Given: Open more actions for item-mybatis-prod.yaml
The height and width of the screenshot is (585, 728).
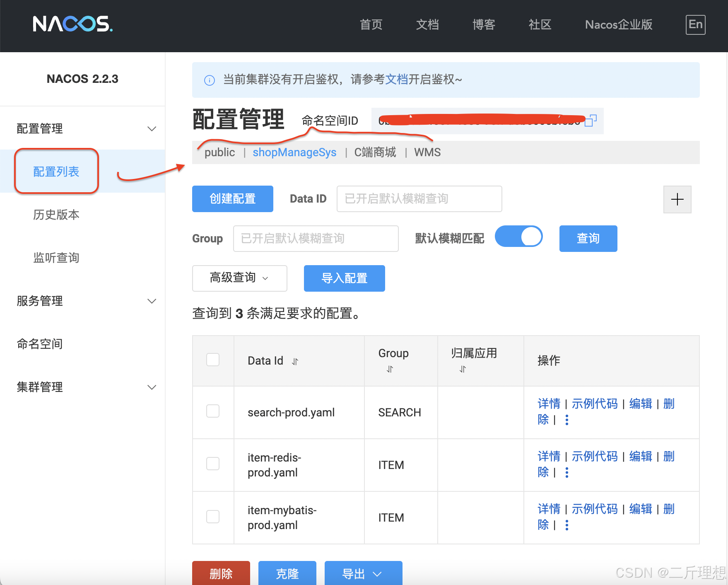Looking at the screenshot, I should 567,525.
